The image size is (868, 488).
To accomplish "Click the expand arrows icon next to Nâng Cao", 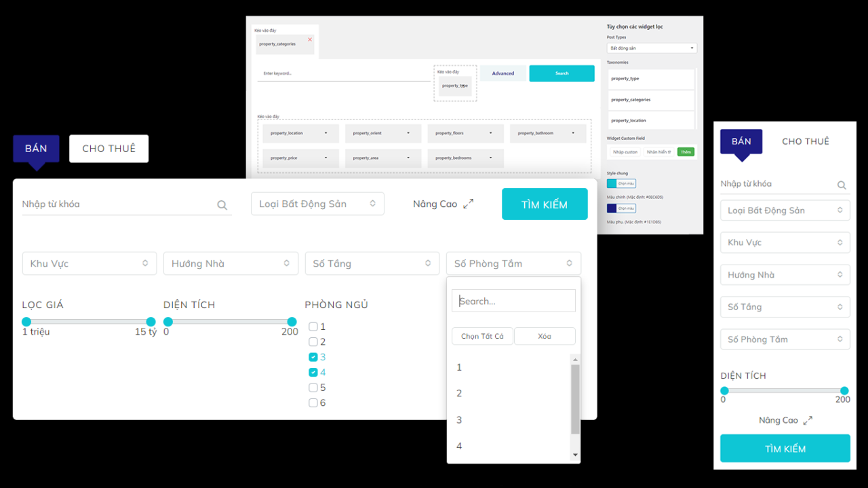I will coord(465,202).
